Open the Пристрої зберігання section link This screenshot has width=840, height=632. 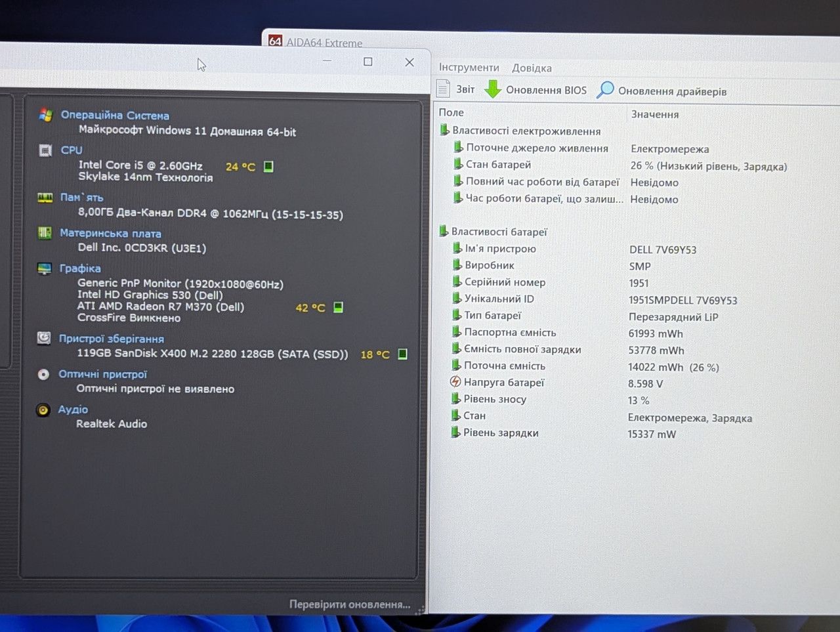(x=112, y=339)
